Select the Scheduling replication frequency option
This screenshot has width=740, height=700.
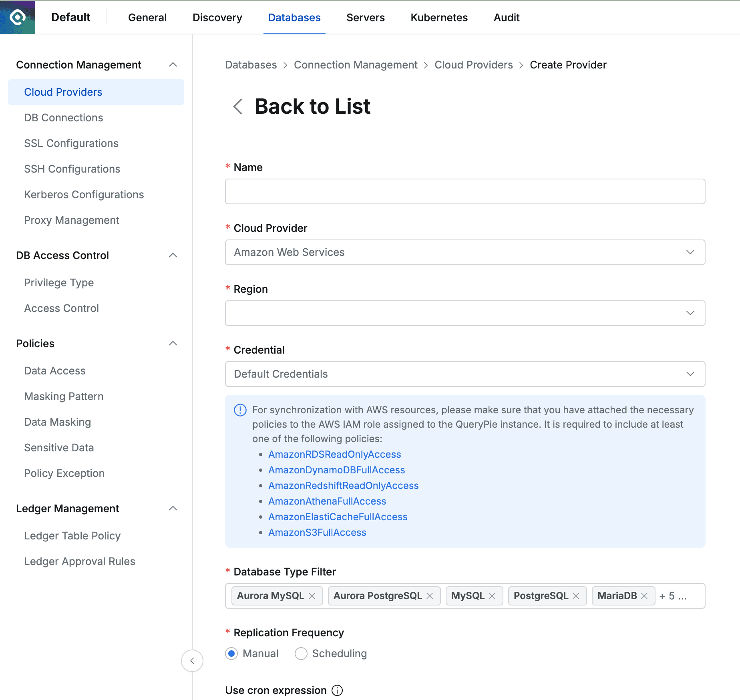tap(301, 654)
